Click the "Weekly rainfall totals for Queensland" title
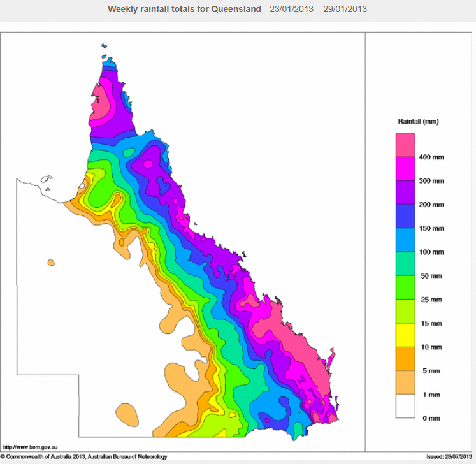Screen dimensions: 476x464 184,10
